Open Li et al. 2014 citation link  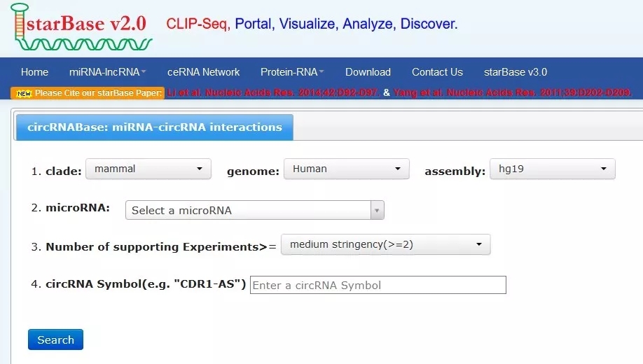[x=272, y=93]
